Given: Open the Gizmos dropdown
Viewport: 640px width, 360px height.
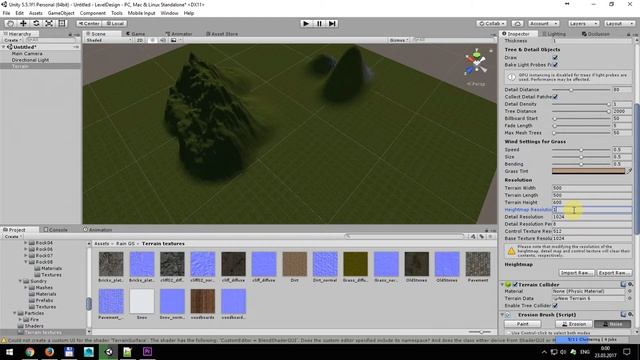Looking at the screenshot, I should click(398, 40).
